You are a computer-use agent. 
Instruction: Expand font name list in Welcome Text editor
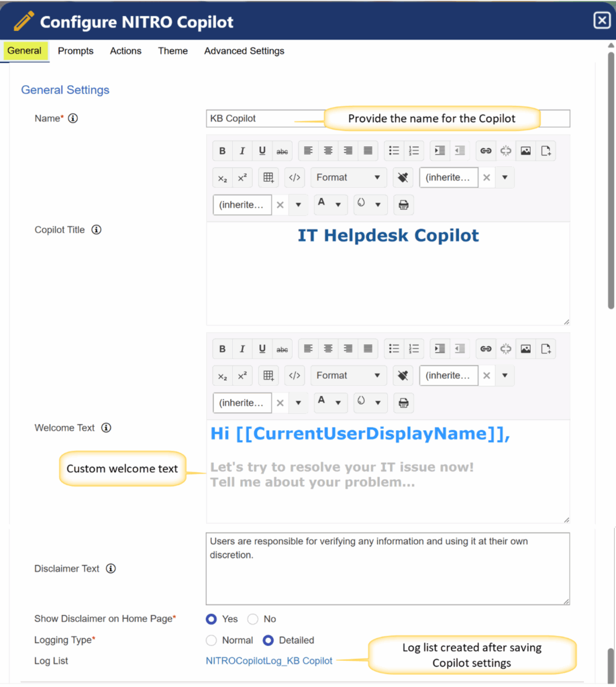click(x=505, y=376)
